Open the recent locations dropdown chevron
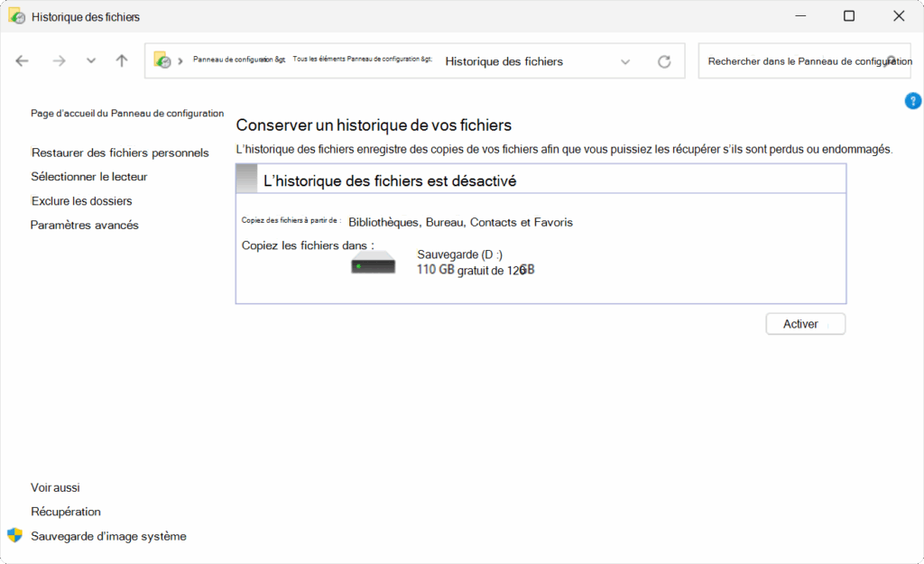 [90, 61]
